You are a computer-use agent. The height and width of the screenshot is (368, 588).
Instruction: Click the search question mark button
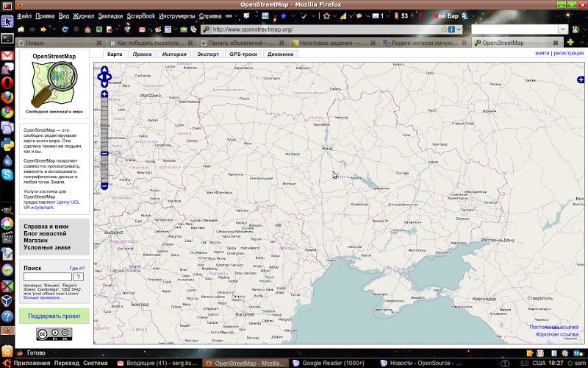click(x=78, y=277)
